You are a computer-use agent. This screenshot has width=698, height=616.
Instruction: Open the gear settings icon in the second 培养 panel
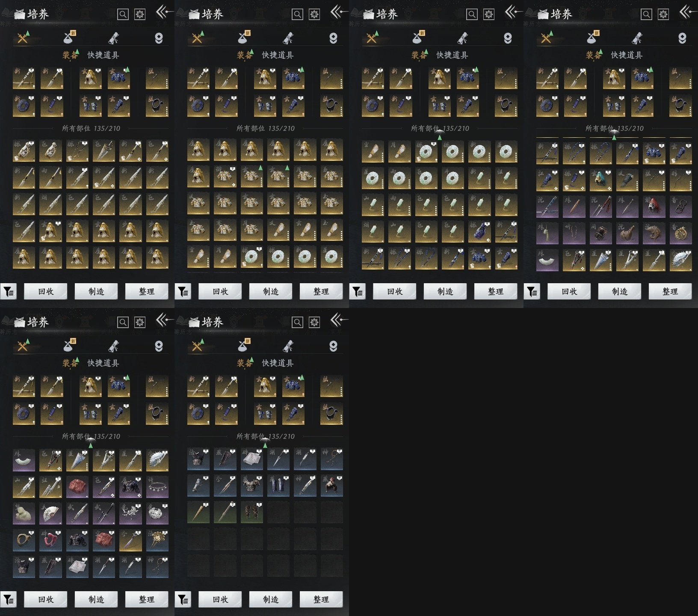pos(314,15)
